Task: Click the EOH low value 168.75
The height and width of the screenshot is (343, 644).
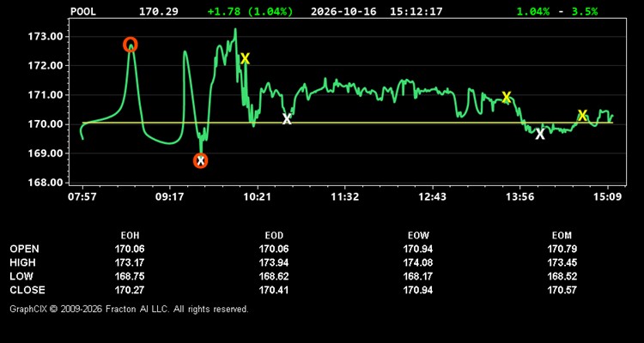Action: [130, 276]
